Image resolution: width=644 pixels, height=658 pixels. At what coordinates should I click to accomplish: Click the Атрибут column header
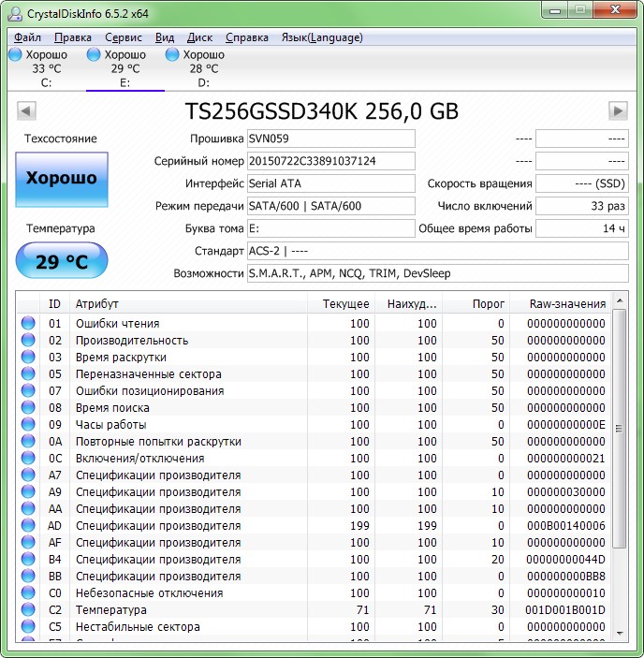point(188,304)
